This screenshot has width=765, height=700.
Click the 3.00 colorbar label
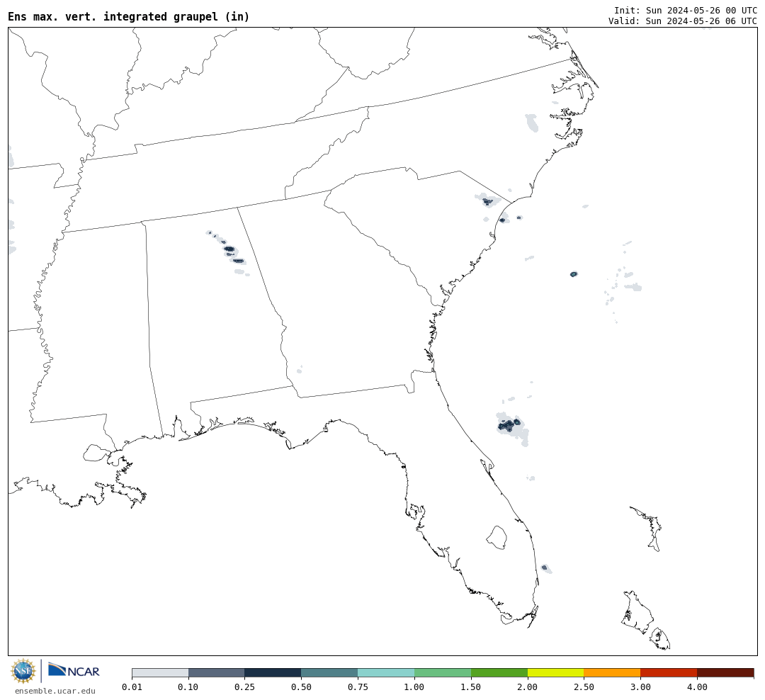[640, 687]
